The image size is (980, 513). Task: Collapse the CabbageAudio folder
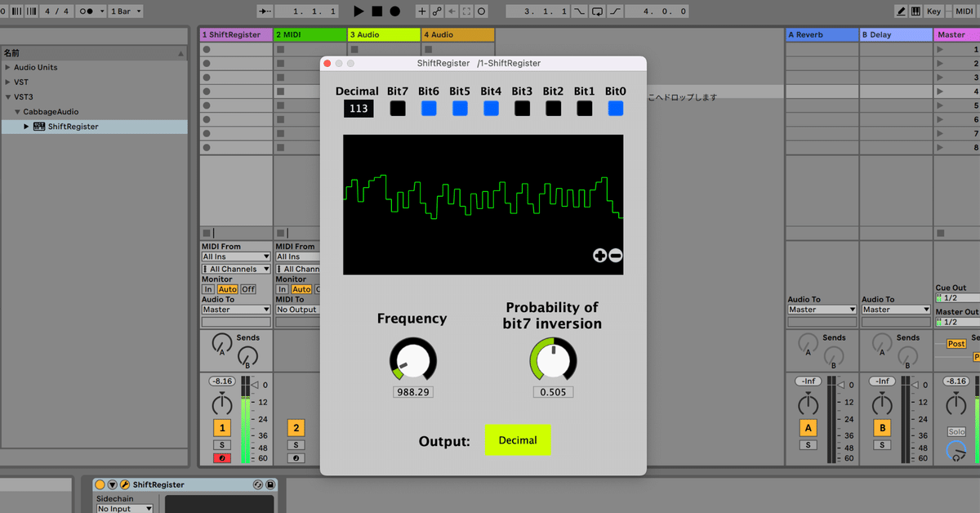pos(16,112)
